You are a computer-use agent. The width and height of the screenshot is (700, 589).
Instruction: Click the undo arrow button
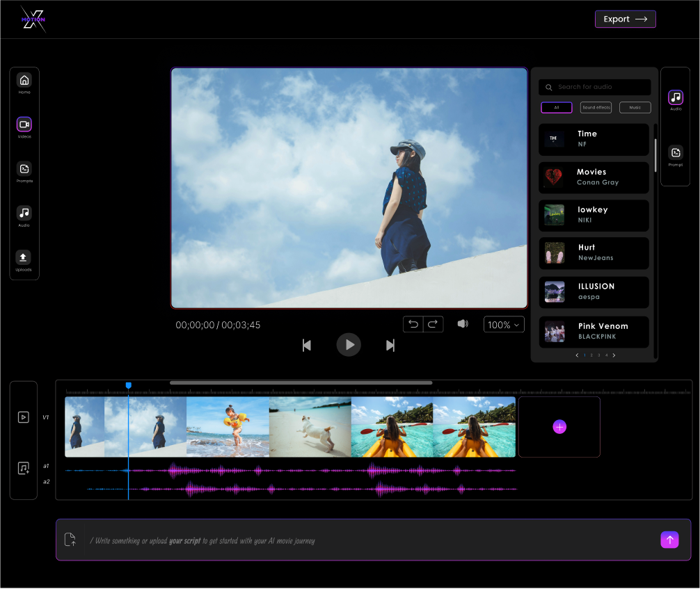pyautogui.click(x=413, y=324)
